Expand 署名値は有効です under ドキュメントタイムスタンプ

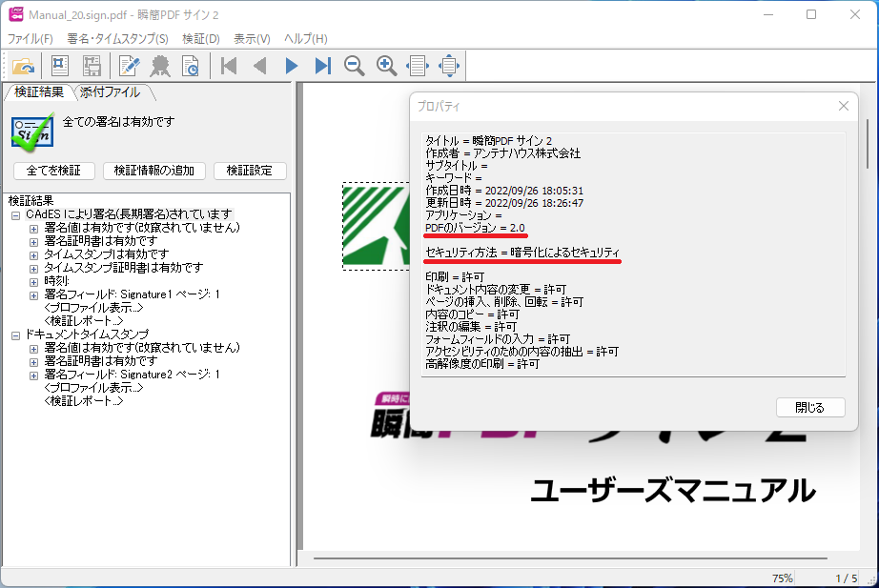point(33,349)
